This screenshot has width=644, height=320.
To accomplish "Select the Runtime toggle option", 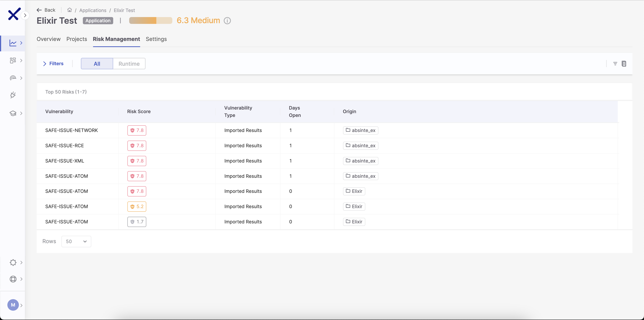I will [x=129, y=64].
